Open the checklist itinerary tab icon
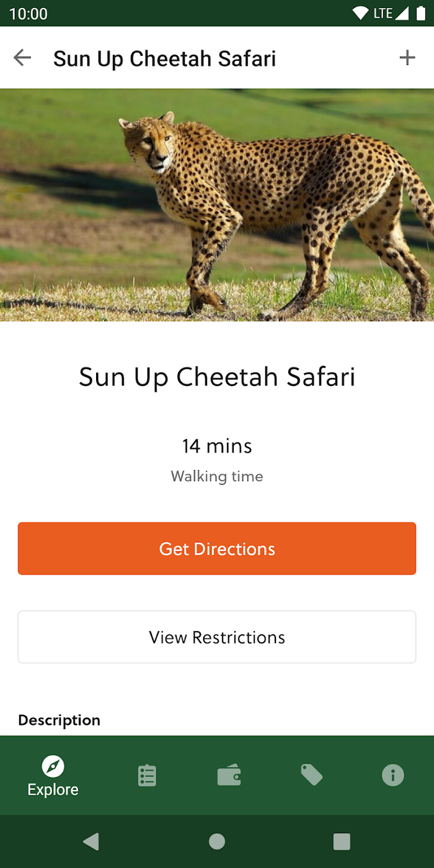 pos(147,775)
